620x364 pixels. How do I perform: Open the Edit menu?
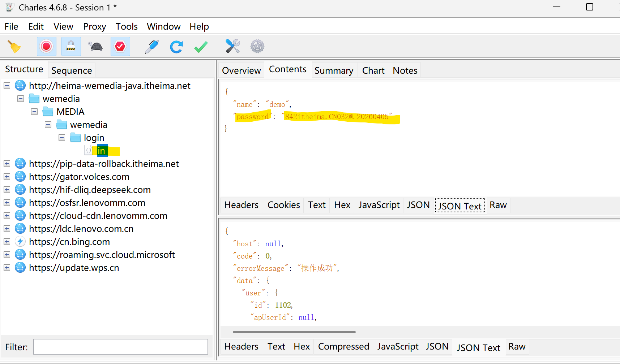coord(36,26)
